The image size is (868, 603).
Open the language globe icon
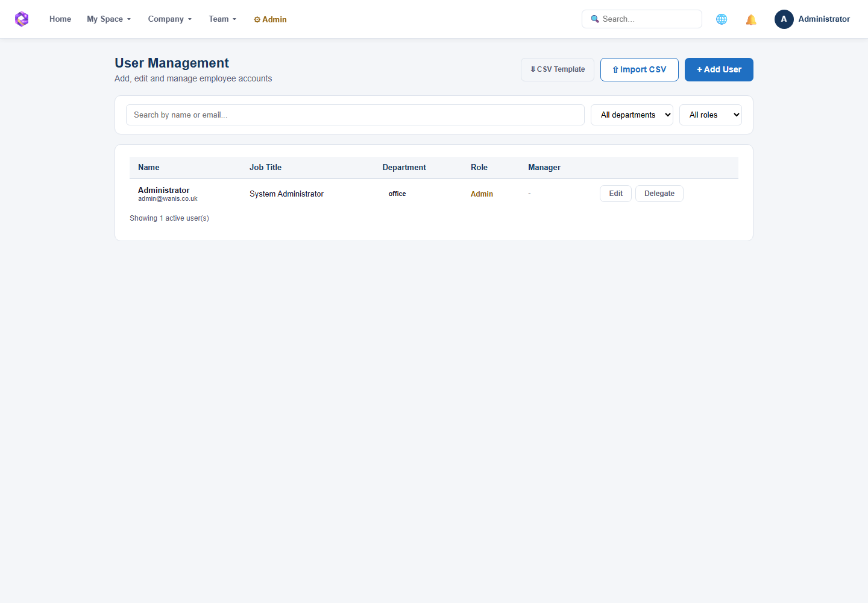click(722, 19)
